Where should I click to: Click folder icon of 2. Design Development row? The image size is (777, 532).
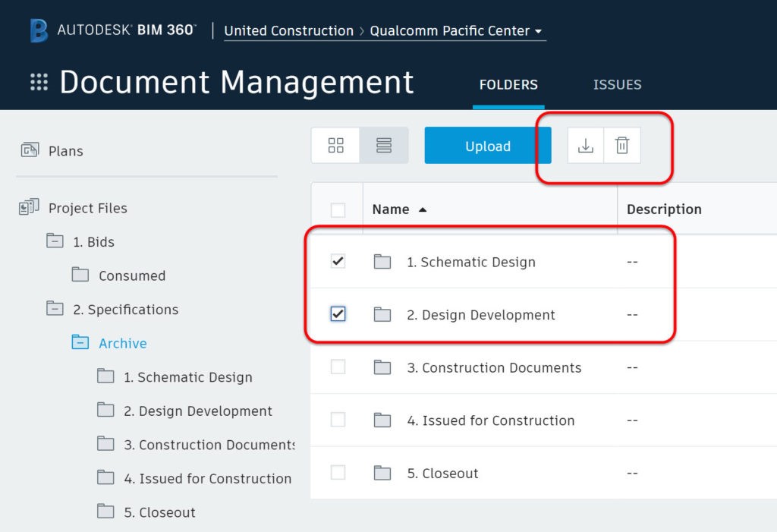pos(382,314)
